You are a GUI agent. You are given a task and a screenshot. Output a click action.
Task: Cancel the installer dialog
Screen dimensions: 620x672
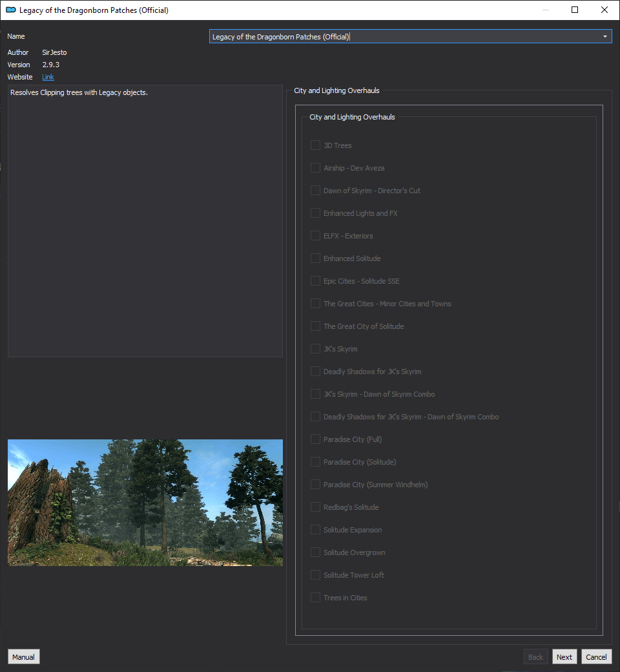[x=596, y=657]
